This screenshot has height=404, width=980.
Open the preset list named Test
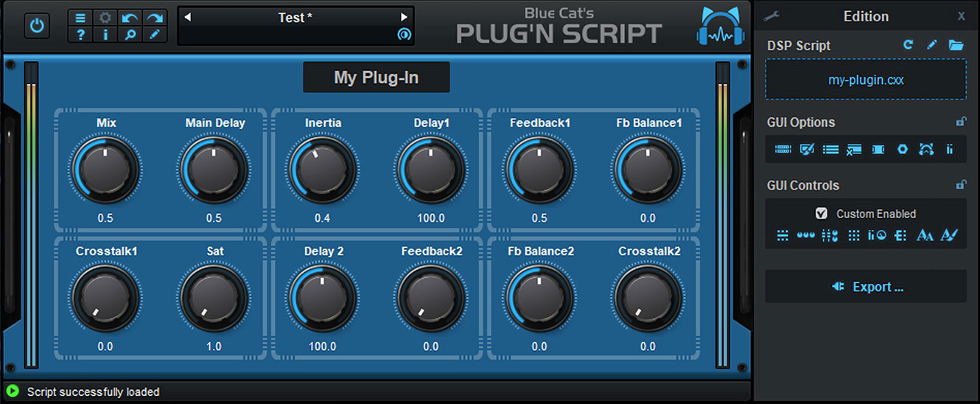(295, 18)
